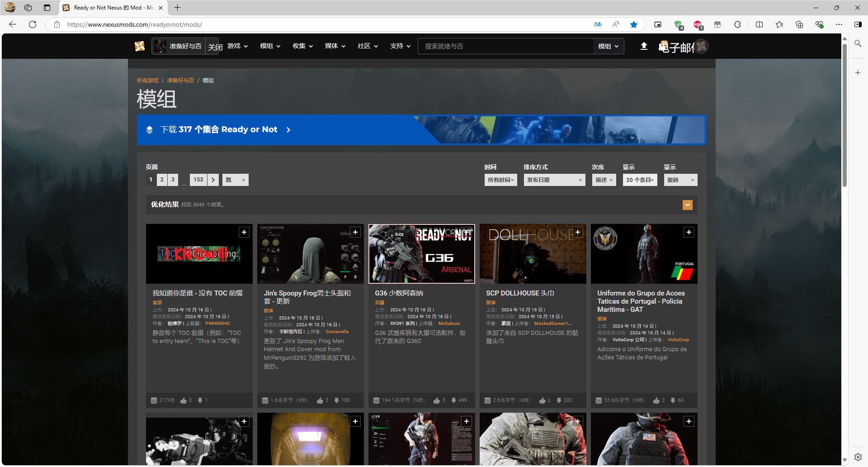
Task: Open the search category 模组 dropdown
Action: pyautogui.click(x=609, y=46)
